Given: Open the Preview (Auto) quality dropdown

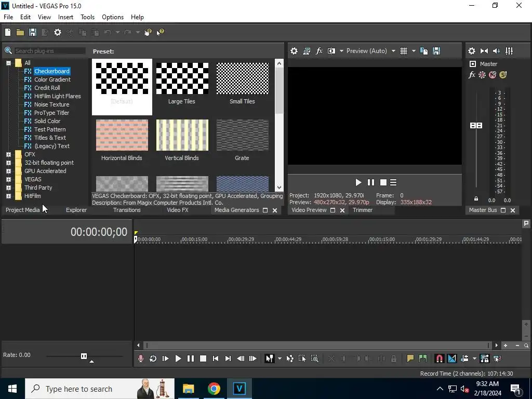Looking at the screenshot, I should 393,51.
